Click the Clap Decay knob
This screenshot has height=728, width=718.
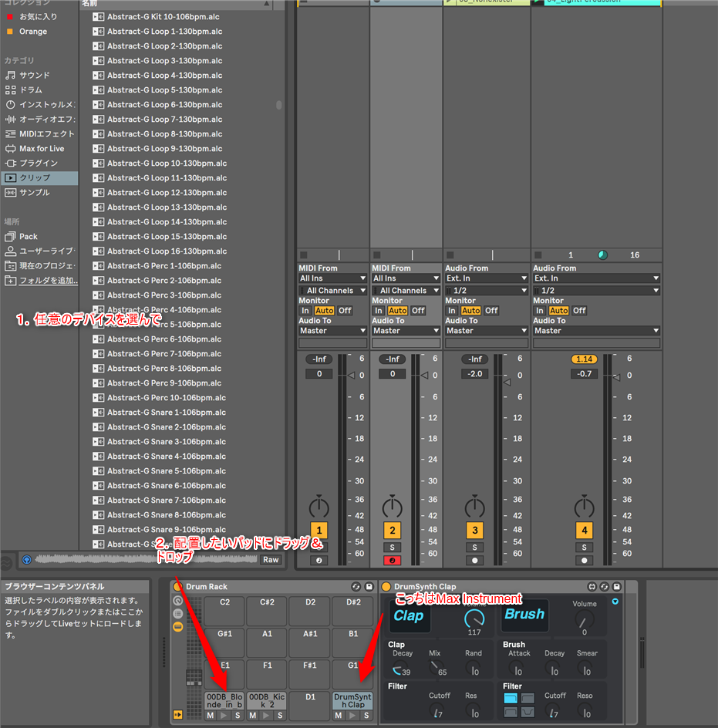pyautogui.click(x=402, y=670)
